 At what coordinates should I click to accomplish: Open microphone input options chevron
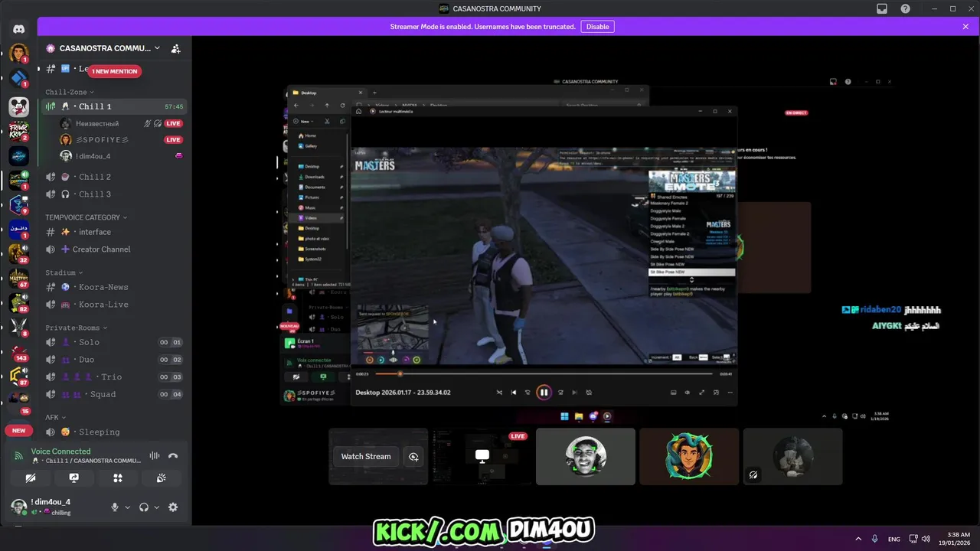[x=127, y=507]
